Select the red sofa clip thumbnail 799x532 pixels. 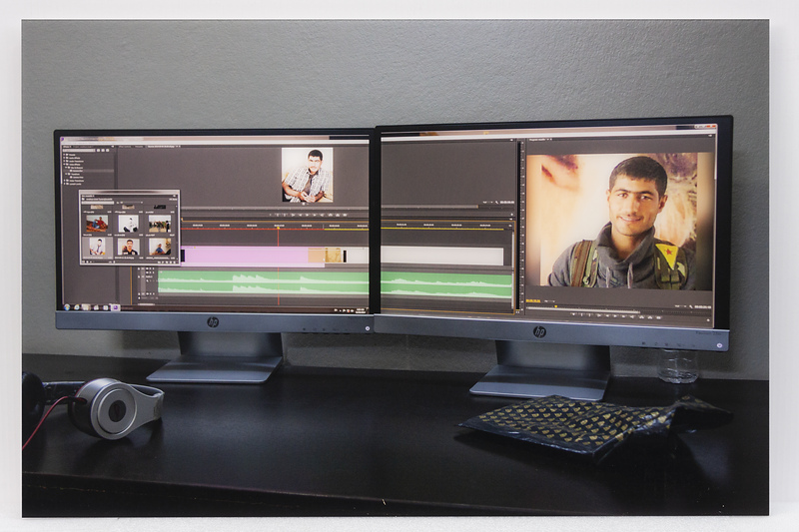(x=96, y=224)
